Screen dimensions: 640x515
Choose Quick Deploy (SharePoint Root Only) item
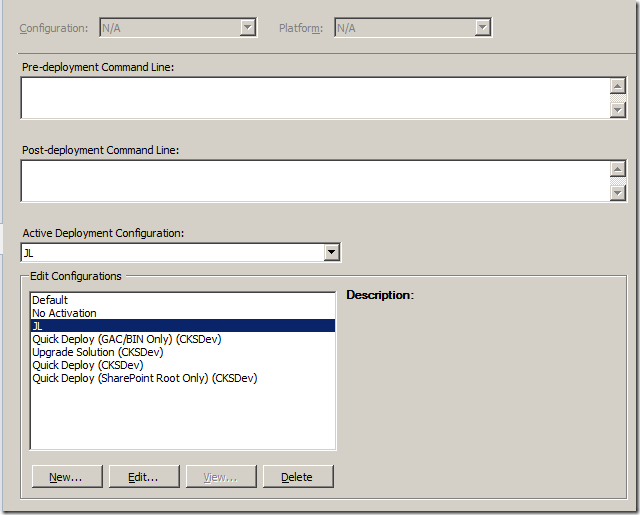(x=144, y=378)
